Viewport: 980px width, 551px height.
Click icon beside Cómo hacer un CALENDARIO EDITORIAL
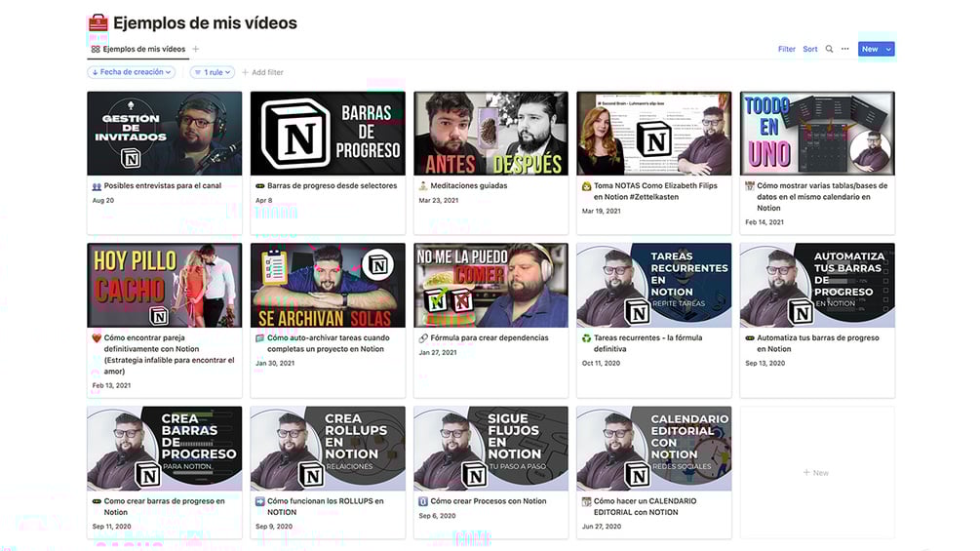point(586,501)
